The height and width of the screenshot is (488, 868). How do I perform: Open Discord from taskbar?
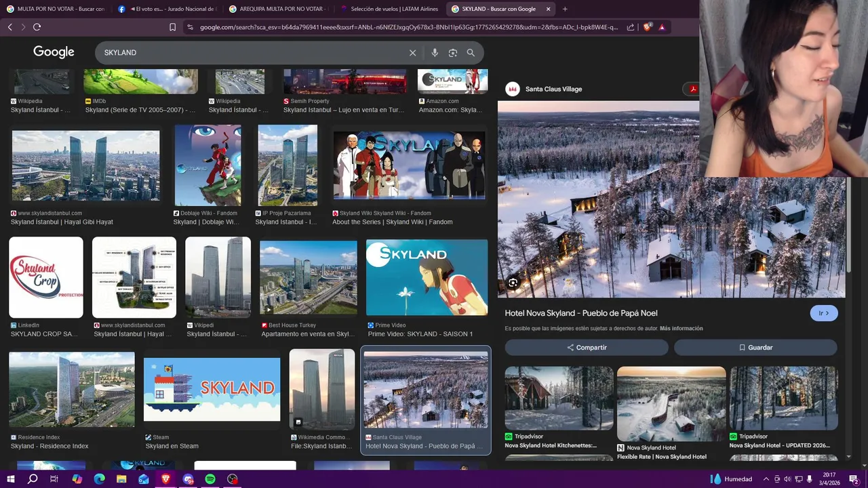[189, 479]
